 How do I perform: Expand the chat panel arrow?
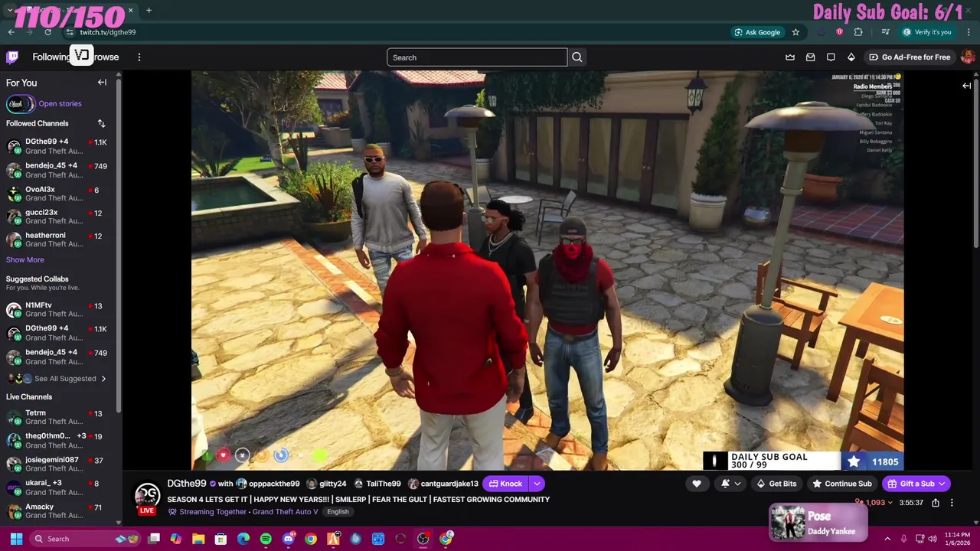tap(966, 86)
